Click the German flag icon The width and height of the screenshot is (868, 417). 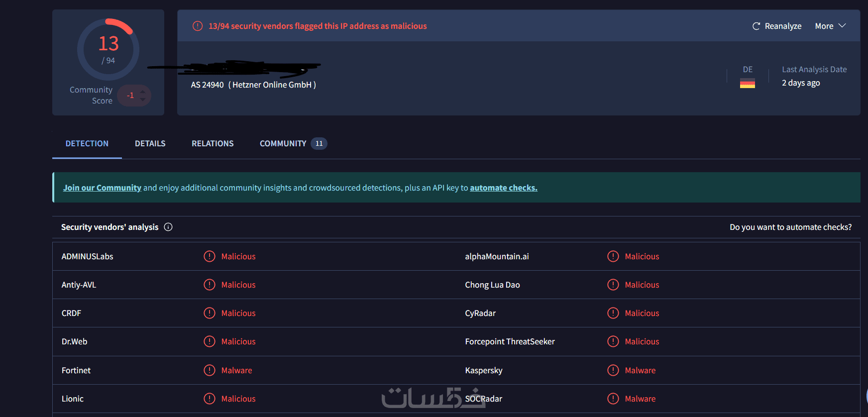pos(748,83)
